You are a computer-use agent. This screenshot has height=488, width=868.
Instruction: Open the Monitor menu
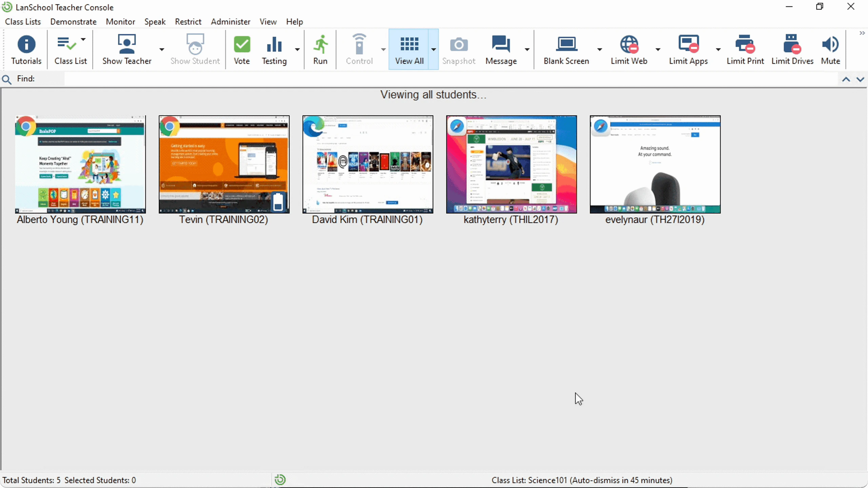click(x=120, y=21)
